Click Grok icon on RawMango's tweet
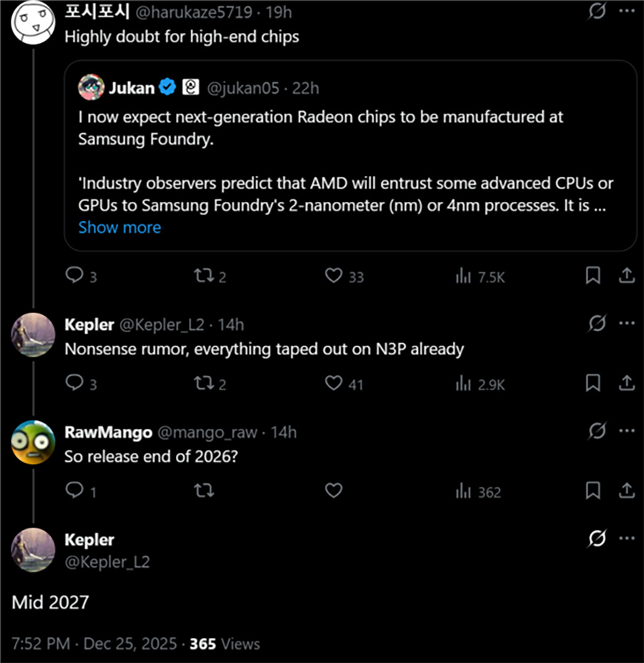The width and height of the screenshot is (644, 663). (596, 431)
